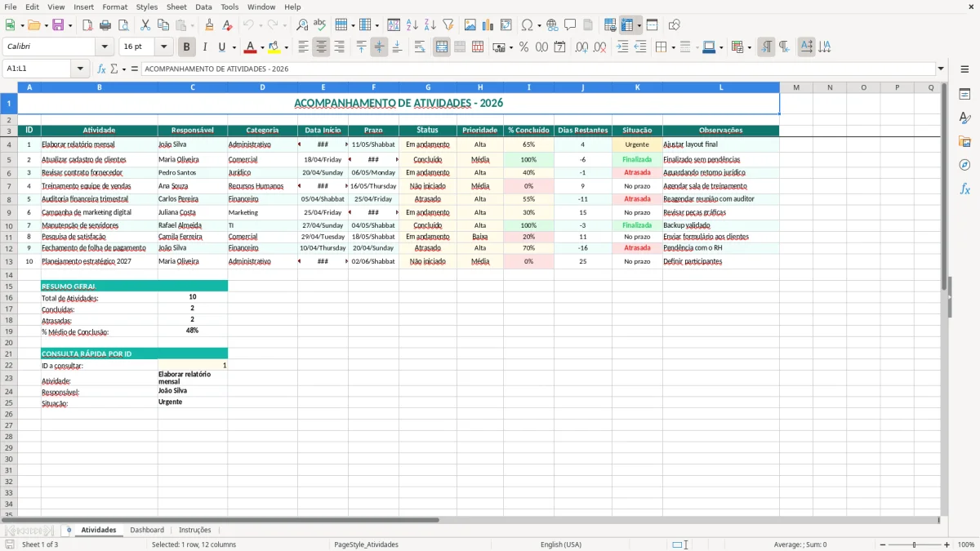Click the Export as PDF icon
980x551 pixels.
pos(87,25)
